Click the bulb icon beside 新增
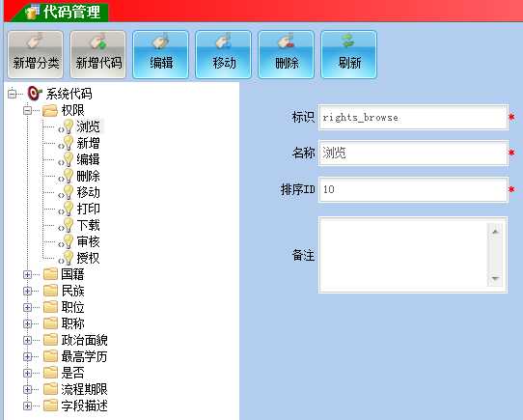The image size is (523, 420). (69, 143)
